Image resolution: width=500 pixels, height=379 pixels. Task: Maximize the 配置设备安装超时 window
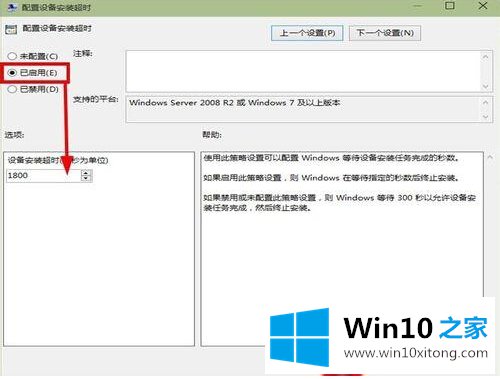point(450,6)
